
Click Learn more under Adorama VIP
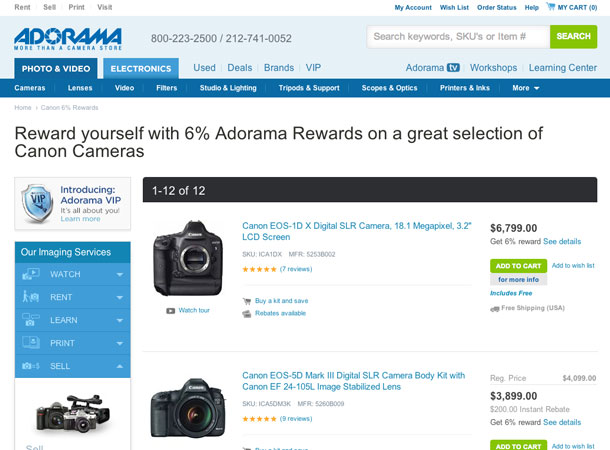pos(80,219)
